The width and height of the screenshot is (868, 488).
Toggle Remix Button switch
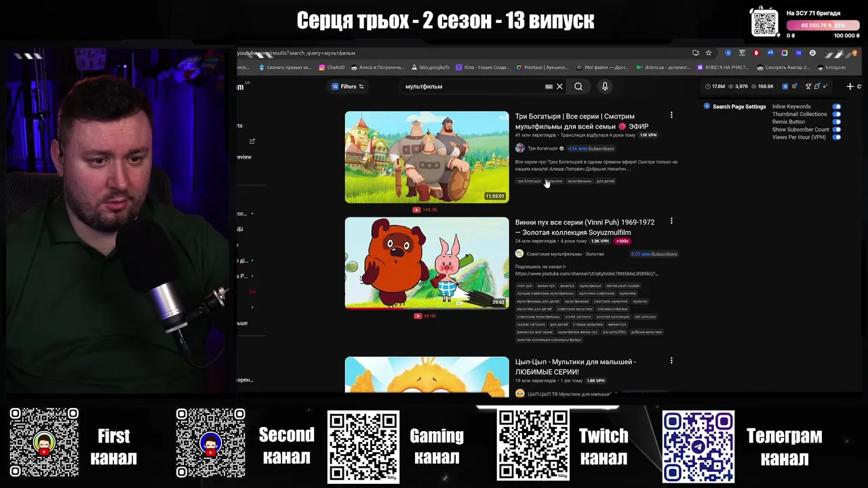(x=837, y=122)
